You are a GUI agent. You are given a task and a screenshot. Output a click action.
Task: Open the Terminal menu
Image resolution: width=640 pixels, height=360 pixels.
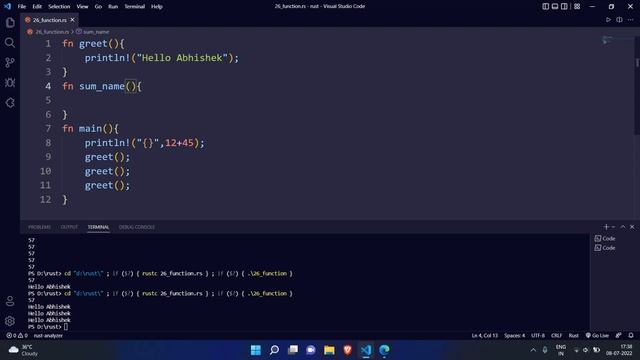coord(134,6)
